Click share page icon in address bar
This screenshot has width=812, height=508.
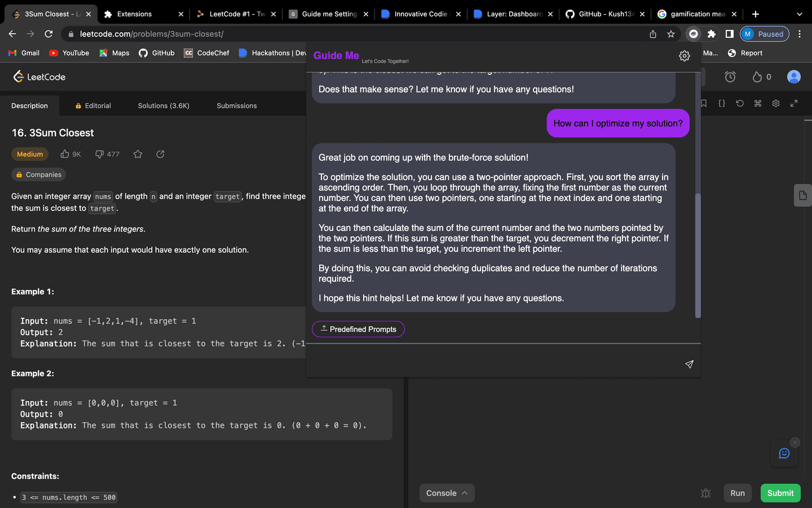[653, 34]
